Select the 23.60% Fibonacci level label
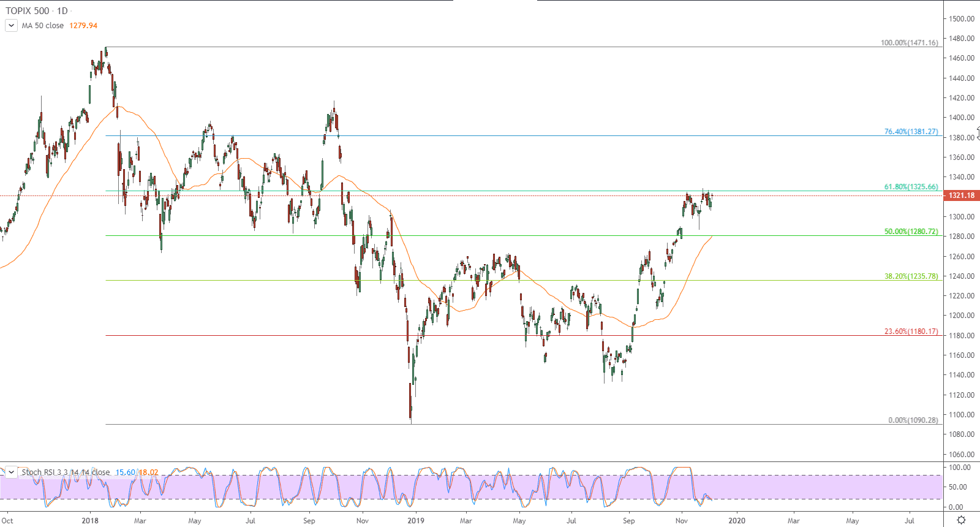The height and width of the screenshot is (527, 980). (911, 332)
